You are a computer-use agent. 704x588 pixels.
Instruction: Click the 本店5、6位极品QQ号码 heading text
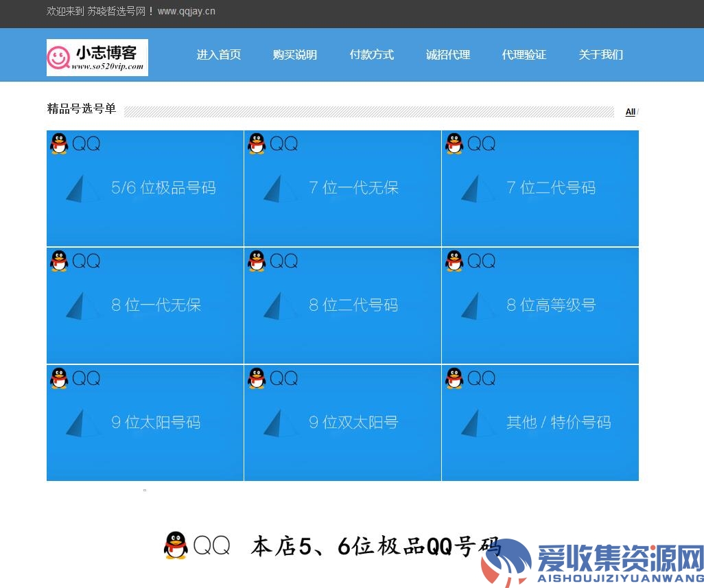click(375, 546)
